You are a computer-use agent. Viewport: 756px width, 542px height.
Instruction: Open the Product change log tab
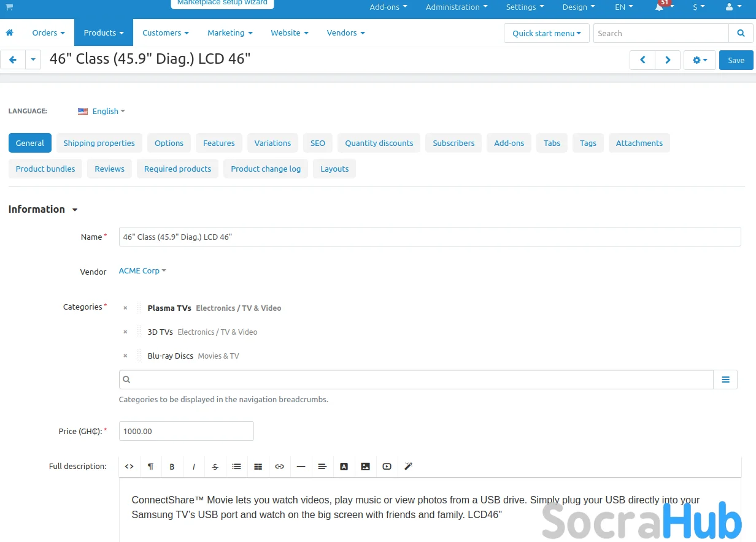pyautogui.click(x=266, y=169)
